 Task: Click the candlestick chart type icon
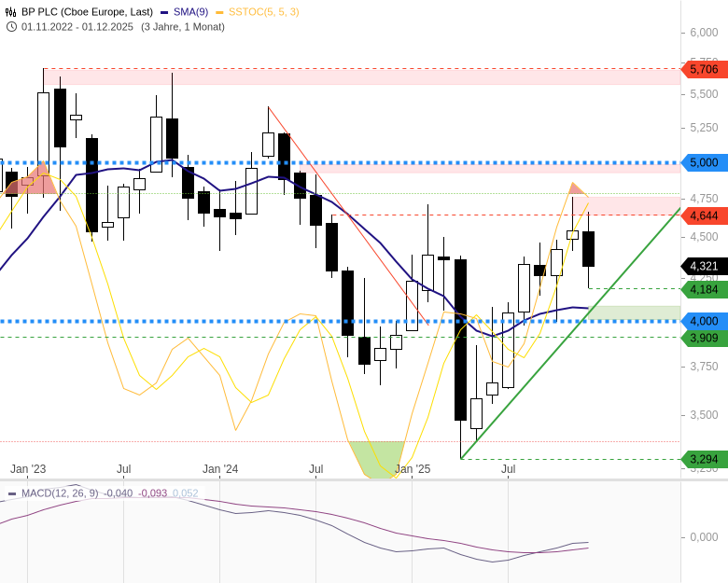[x=11, y=12]
